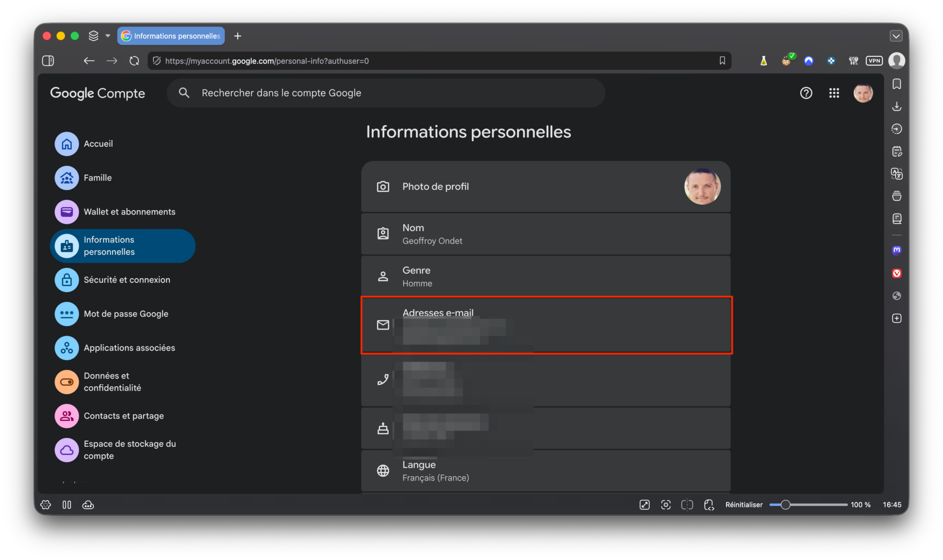This screenshot has width=943, height=560.
Task: Open the Notes panel icon
Action: (897, 152)
